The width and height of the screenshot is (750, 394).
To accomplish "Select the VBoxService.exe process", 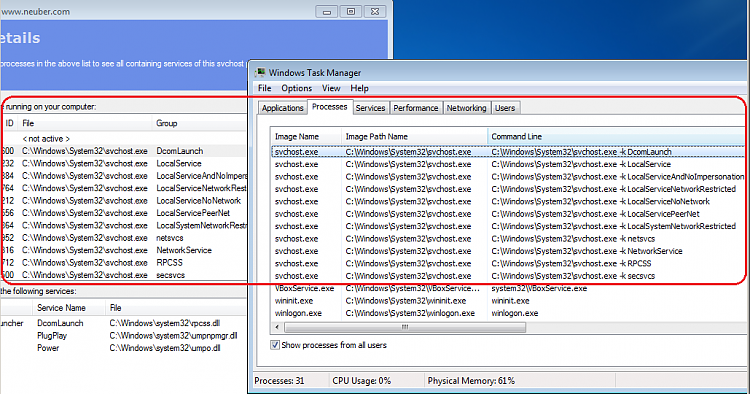I will [x=508, y=288].
